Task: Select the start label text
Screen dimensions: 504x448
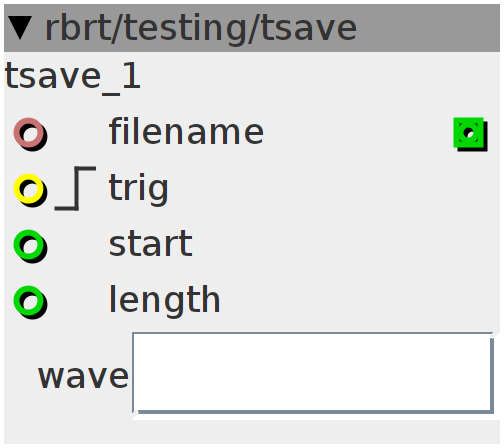Action: tap(151, 244)
